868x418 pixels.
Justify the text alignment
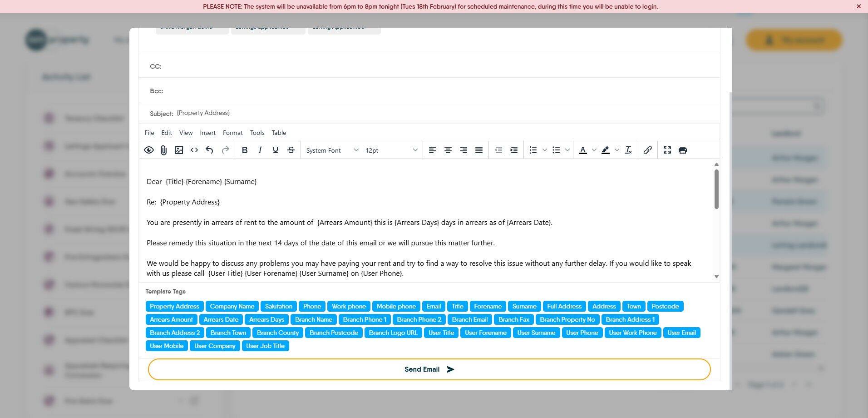(479, 150)
